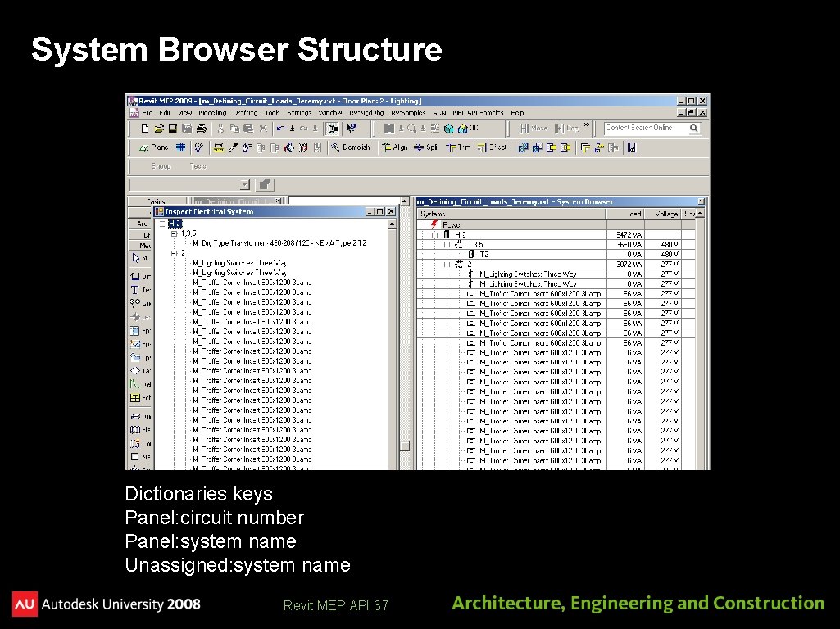840x629 pixels.
Task: Click the Plane tool icon
Action: tap(153, 147)
